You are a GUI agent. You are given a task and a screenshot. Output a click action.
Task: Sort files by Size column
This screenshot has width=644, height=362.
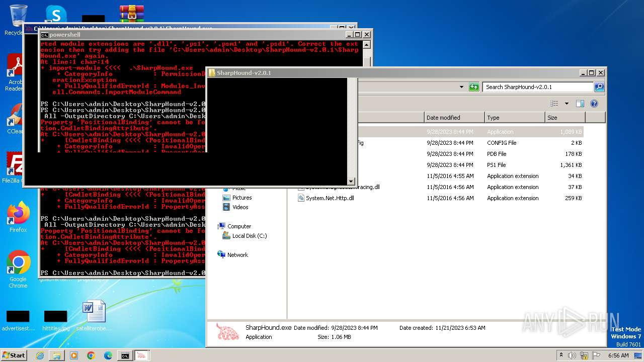click(x=565, y=118)
